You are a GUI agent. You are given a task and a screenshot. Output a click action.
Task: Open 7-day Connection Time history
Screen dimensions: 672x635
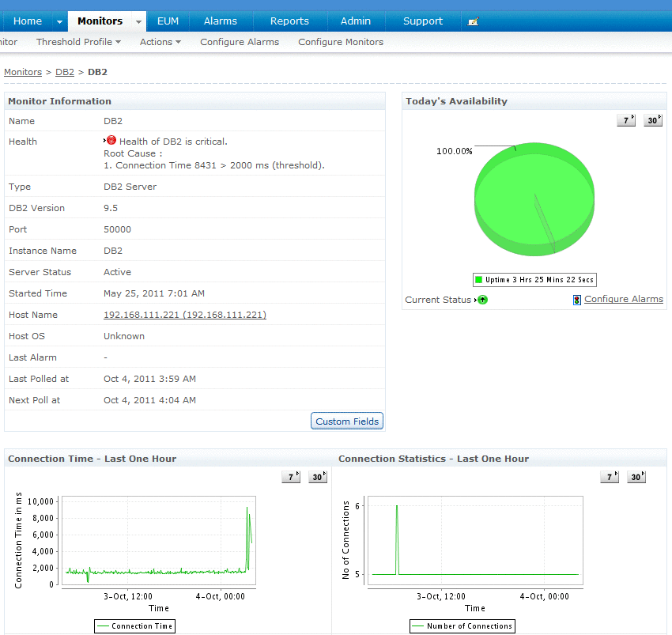[291, 477]
